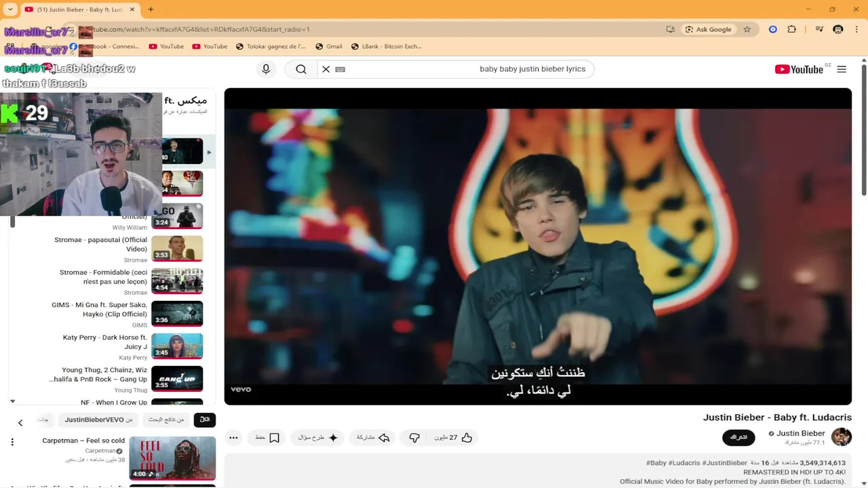This screenshot has height=488, width=868.
Task: Open the YouTube hamburger guide menu
Action: (842, 69)
